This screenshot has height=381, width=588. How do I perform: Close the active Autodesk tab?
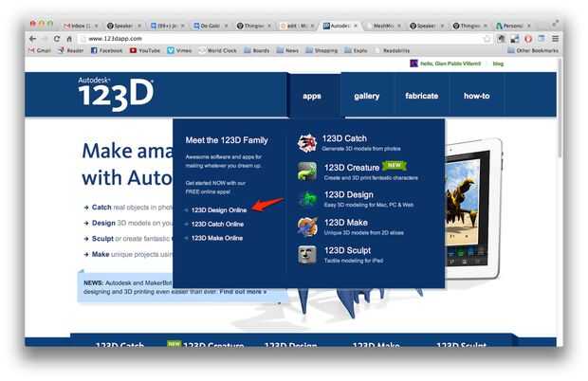pyautogui.click(x=356, y=26)
